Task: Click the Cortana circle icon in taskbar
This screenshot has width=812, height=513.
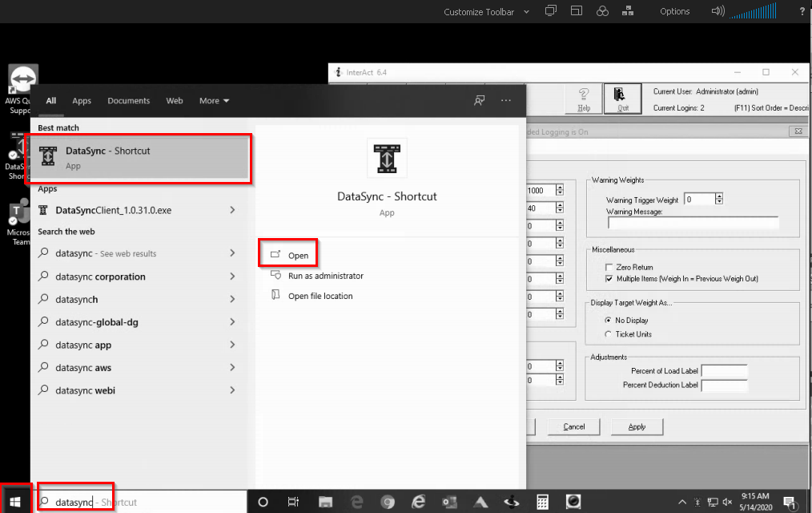Action: (x=263, y=502)
